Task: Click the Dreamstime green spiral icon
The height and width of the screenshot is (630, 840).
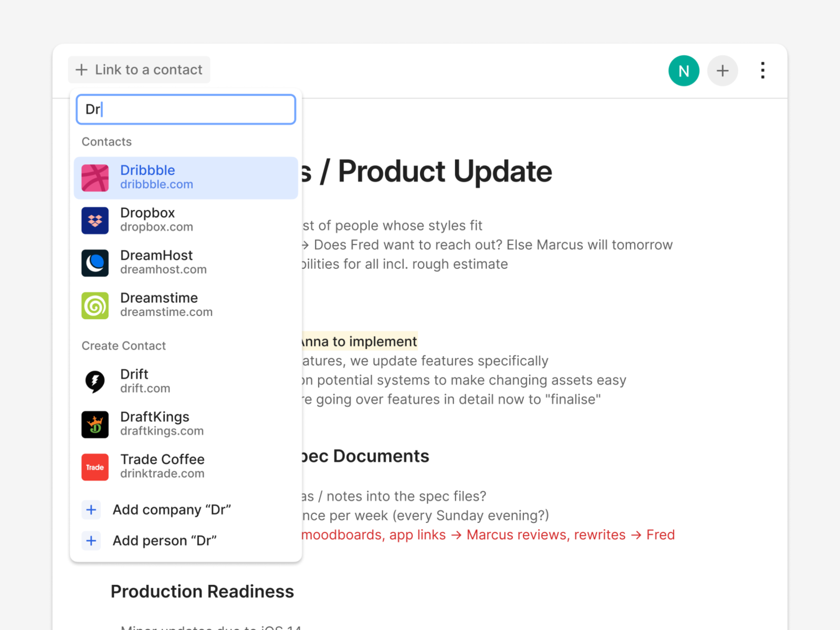Action: pos(95,306)
